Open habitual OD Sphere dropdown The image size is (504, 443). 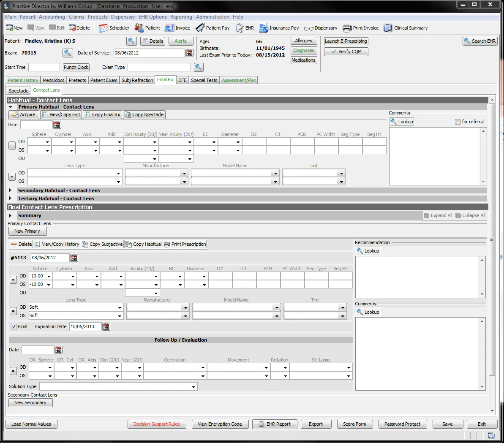tap(47, 142)
